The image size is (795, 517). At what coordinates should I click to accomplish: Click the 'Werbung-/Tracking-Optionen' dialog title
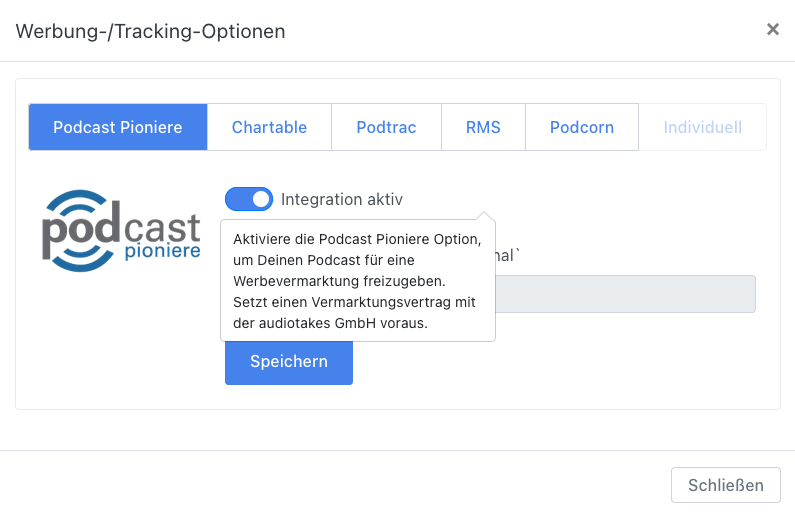pos(151,31)
